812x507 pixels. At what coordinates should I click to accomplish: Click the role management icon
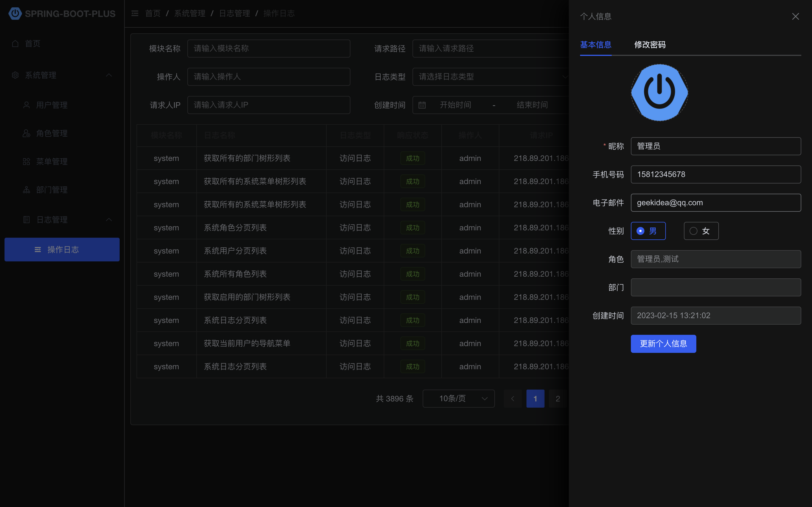27,133
